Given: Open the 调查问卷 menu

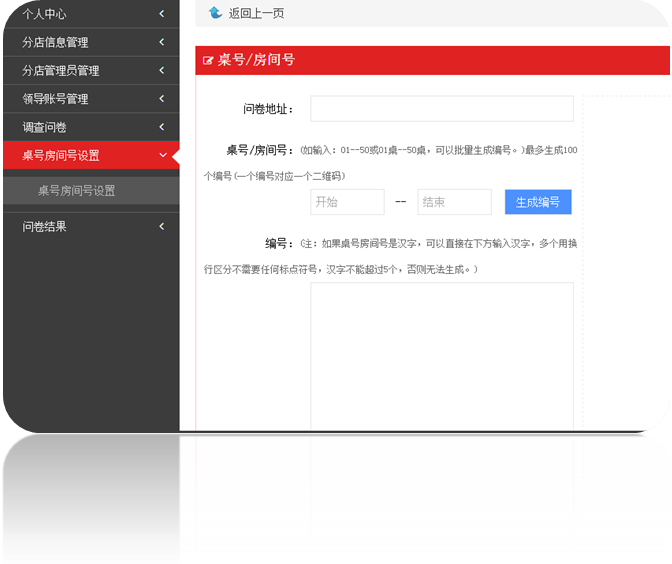Looking at the screenshot, I should point(91,127).
